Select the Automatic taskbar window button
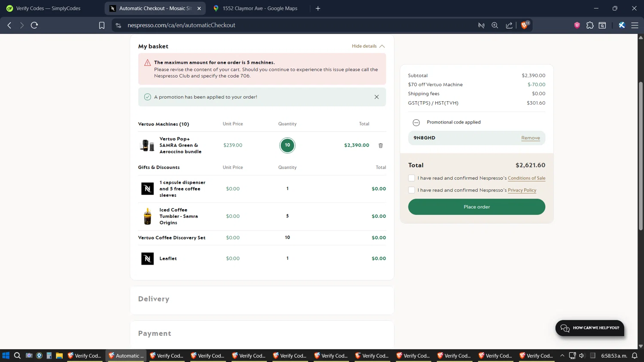Image resolution: width=644 pixels, height=362 pixels. point(126,356)
